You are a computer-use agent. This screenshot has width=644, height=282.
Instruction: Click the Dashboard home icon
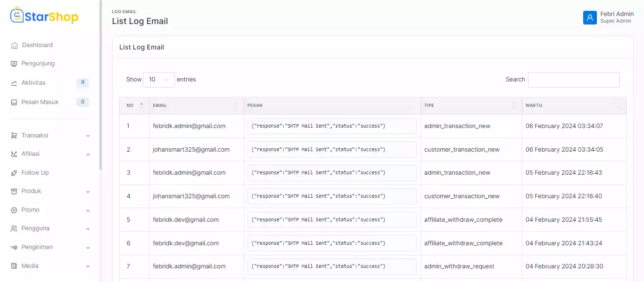tap(14, 45)
